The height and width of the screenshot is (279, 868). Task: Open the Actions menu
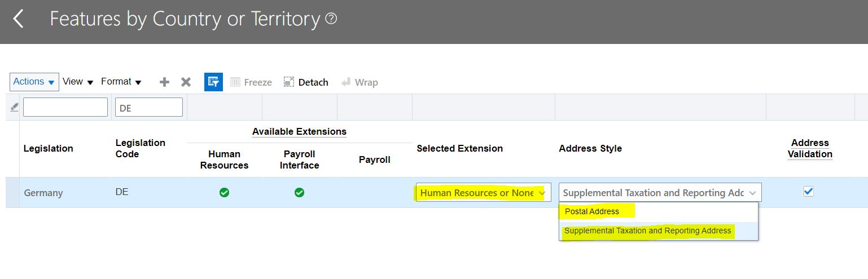(34, 82)
